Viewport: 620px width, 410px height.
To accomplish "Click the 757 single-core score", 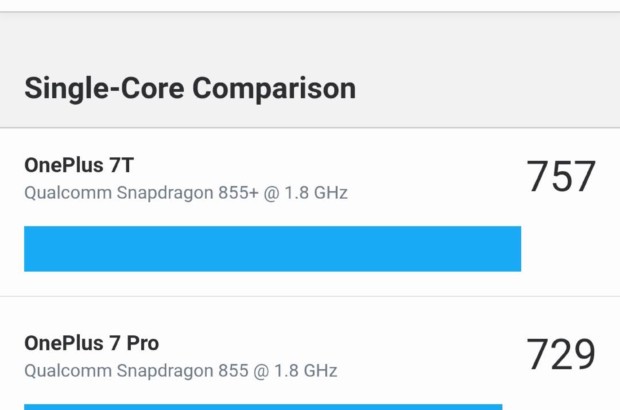I will (560, 177).
